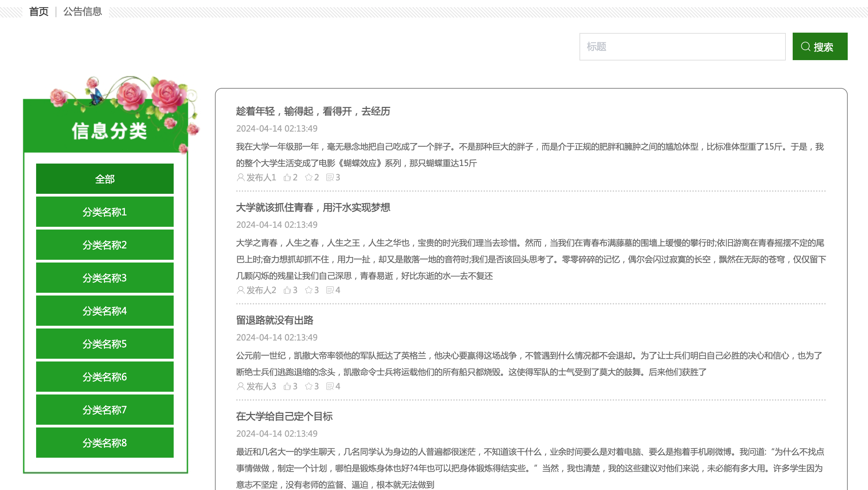Choose 分类名称3 from the sidebar
This screenshot has height=490, width=868.
(x=105, y=278)
